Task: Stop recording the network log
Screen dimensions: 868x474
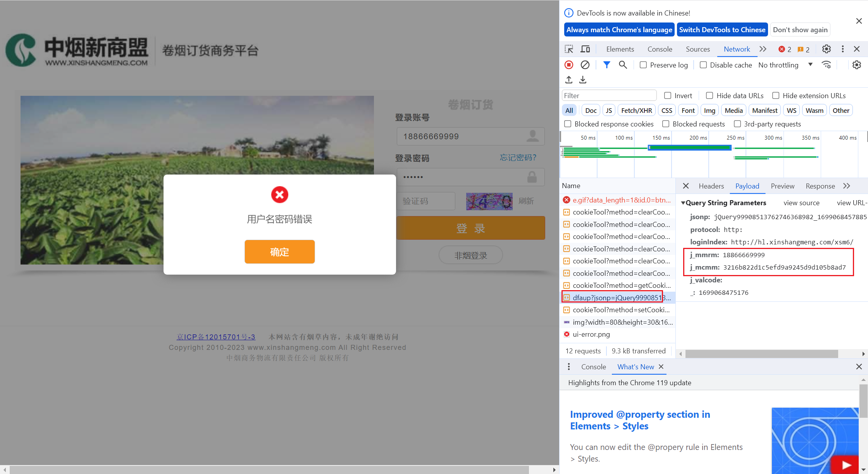Action: (x=569, y=65)
